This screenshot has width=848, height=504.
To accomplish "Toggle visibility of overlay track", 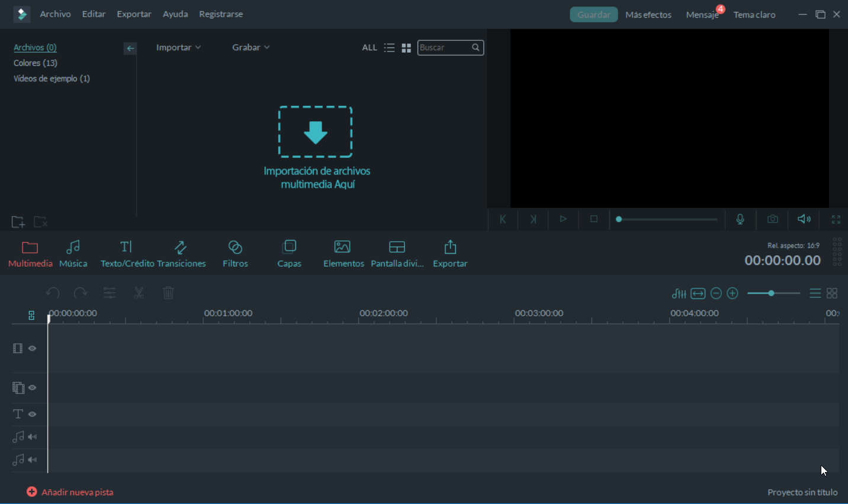I will [33, 387].
